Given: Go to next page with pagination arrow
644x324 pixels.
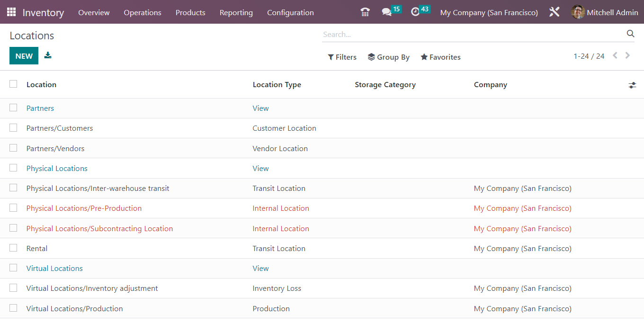Looking at the screenshot, I should point(627,55).
